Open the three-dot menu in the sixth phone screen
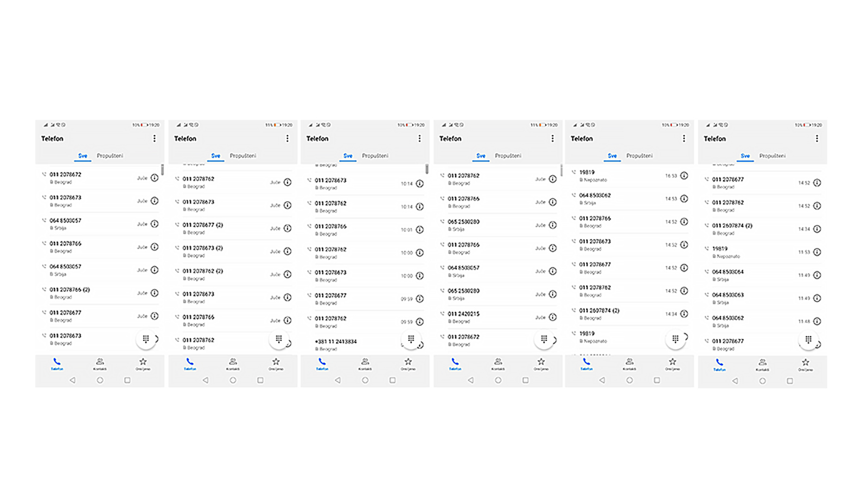The height and width of the screenshot is (482, 868). [817, 138]
